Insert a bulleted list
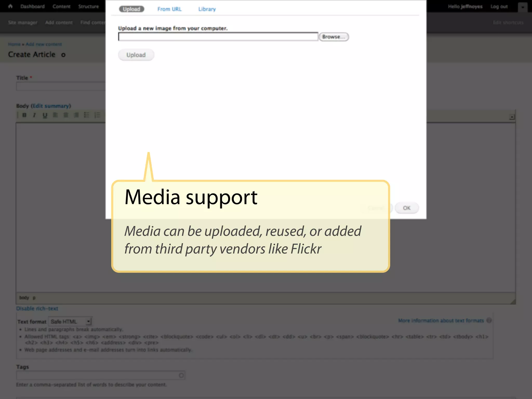The height and width of the screenshot is (399, 532). [87, 115]
